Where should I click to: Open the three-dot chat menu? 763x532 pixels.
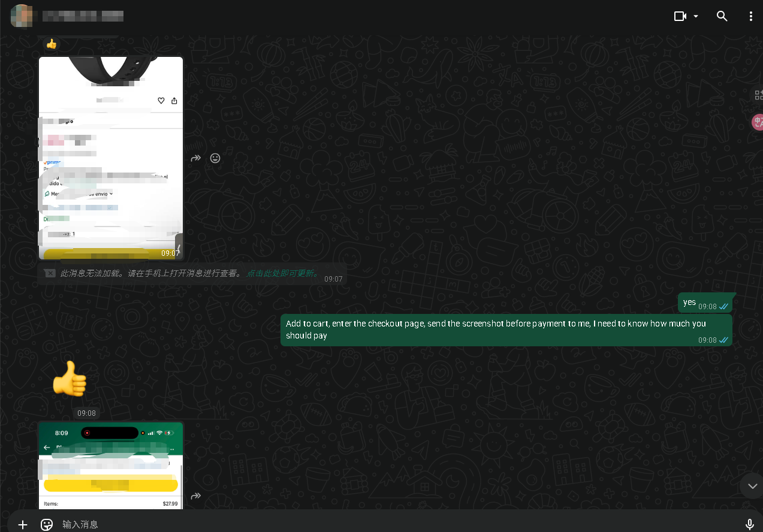(x=750, y=16)
